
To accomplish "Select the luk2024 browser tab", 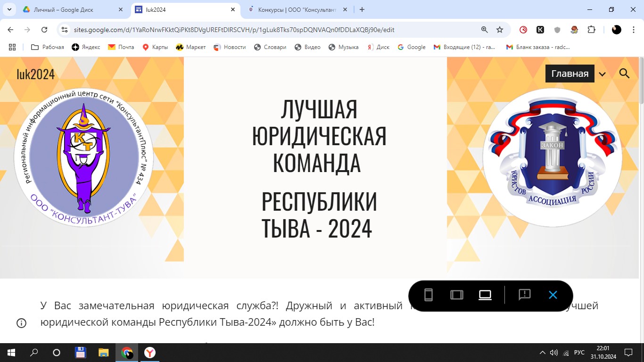I will point(185,9).
